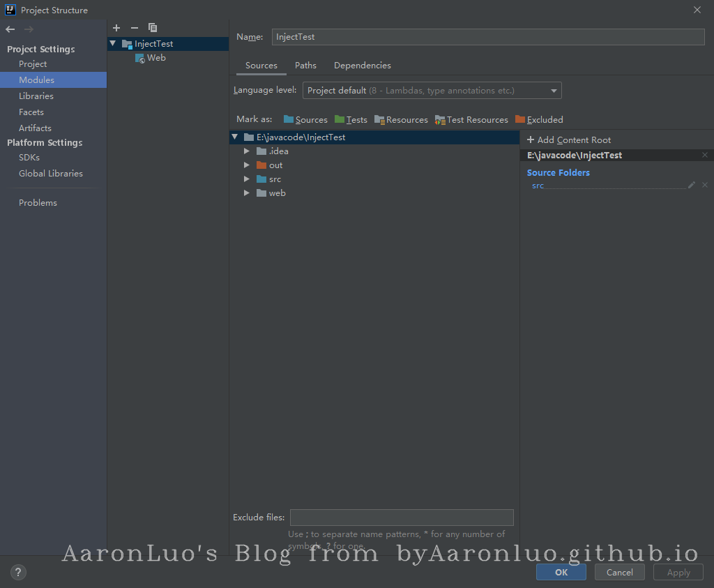The image size is (714, 588).
Task: Click the copy module icon
Action: (x=152, y=28)
